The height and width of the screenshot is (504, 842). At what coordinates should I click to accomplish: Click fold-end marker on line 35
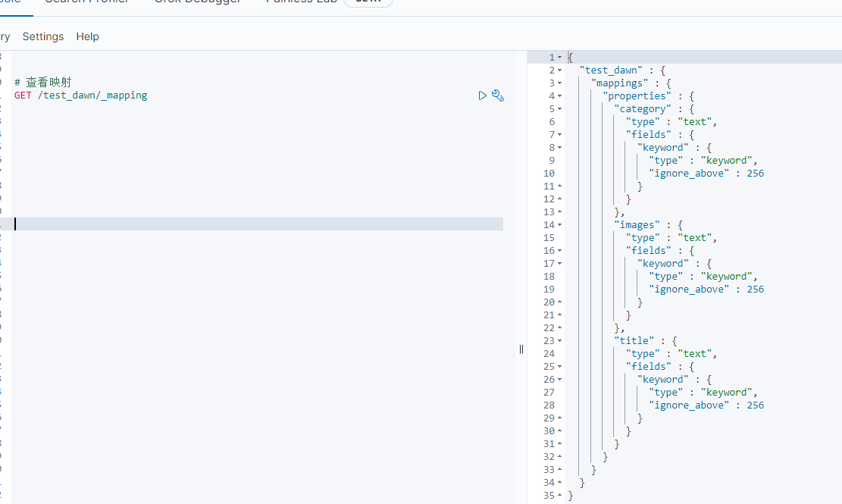pyautogui.click(x=559, y=496)
